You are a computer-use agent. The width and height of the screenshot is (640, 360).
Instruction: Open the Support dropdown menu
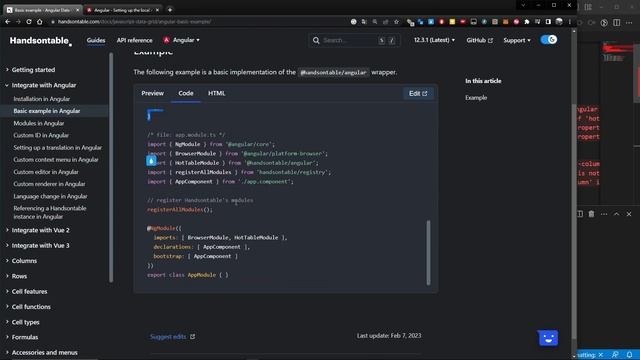point(517,40)
